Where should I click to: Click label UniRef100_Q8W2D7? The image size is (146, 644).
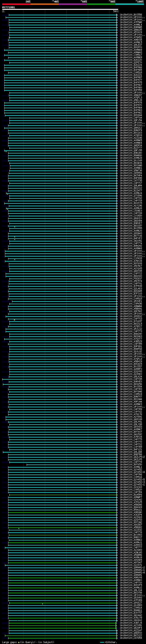[x=131, y=95]
